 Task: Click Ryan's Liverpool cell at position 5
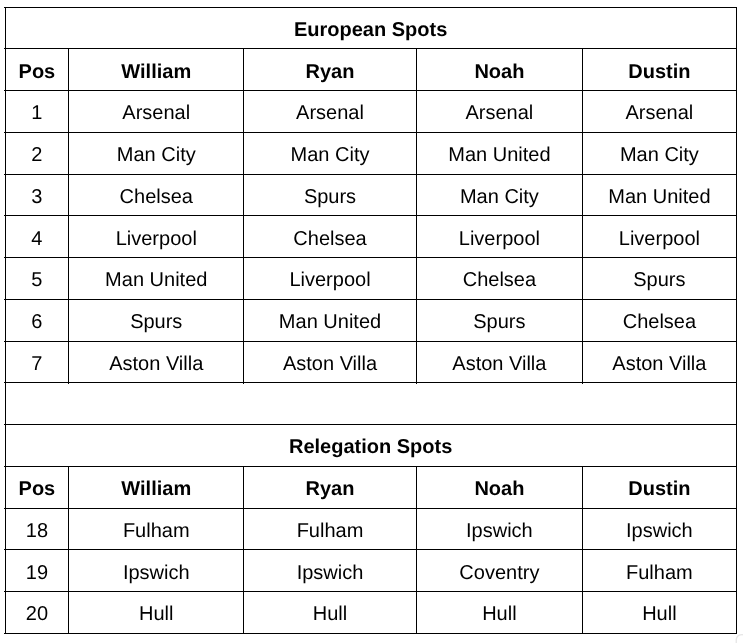tap(330, 279)
